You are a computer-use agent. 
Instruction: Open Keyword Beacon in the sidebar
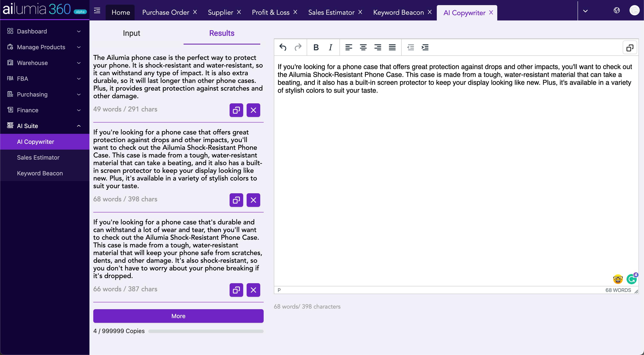(x=45, y=173)
